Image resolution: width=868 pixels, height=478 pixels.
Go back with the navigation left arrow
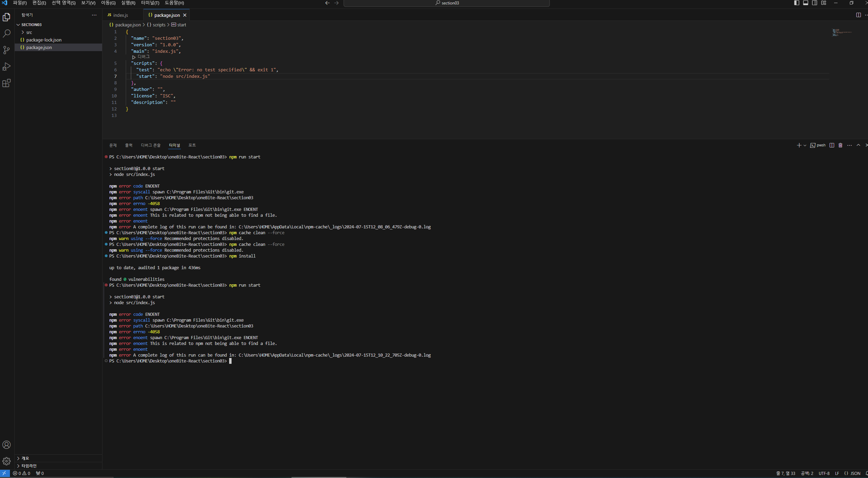tap(327, 3)
